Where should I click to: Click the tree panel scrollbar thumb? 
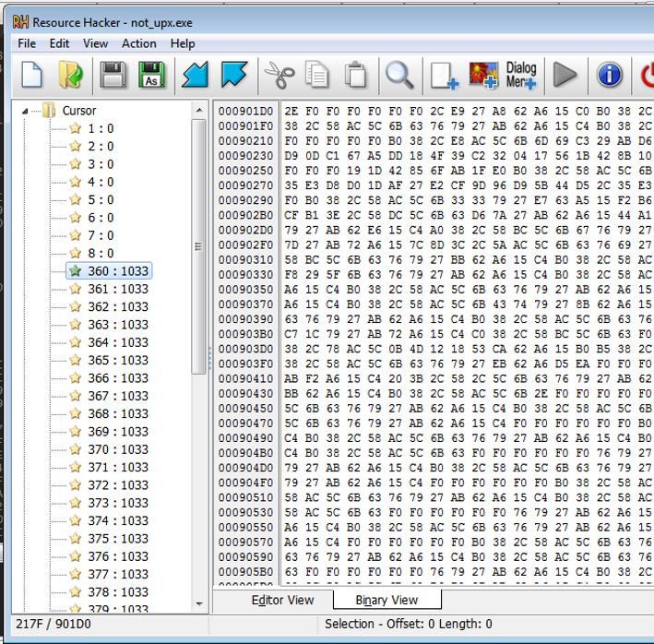(199, 246)
